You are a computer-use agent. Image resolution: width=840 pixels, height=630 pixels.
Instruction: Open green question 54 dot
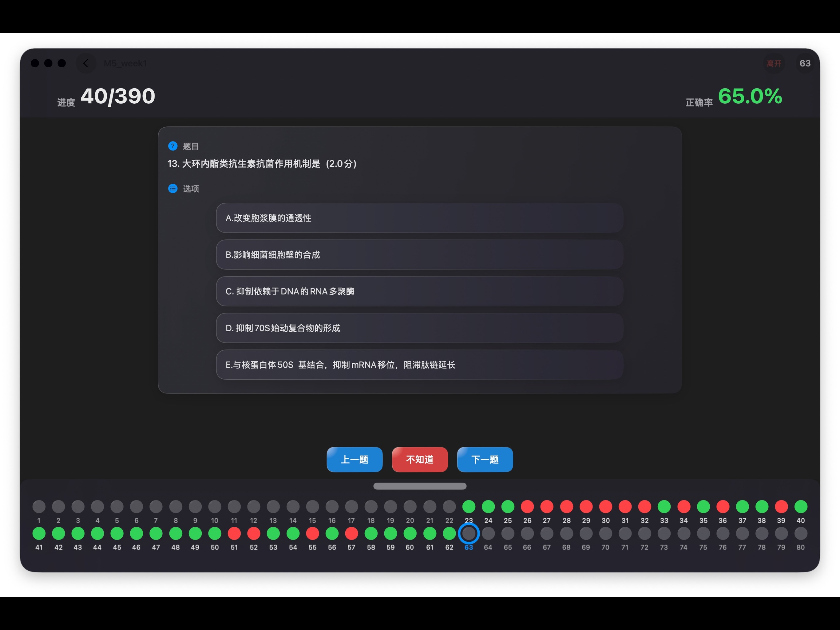(x=293, y=533)
